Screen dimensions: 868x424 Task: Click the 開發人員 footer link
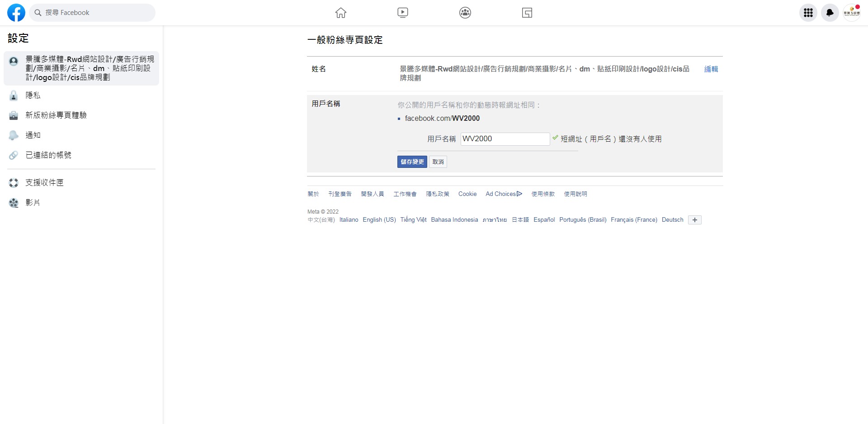pos(372,194)
